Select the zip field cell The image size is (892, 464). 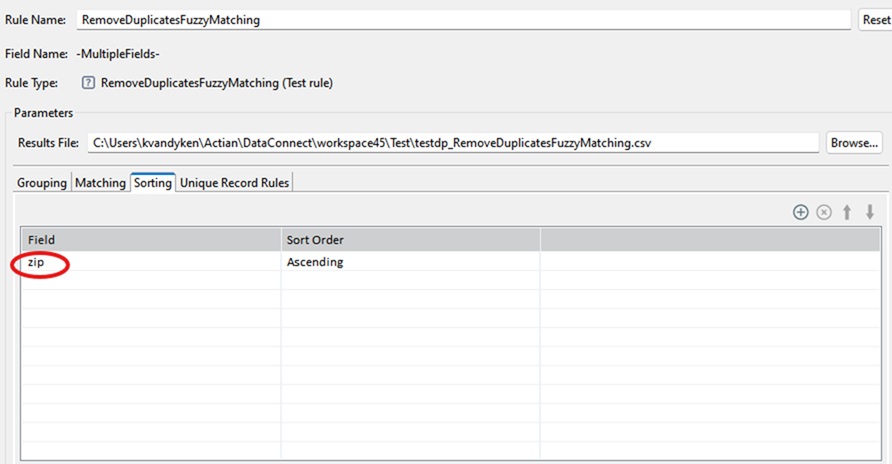click(150, 262)
